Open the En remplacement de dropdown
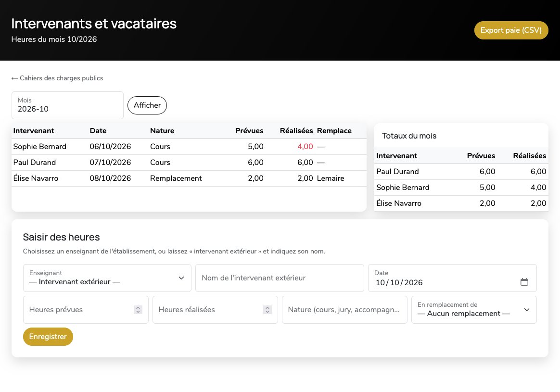Screen dimensions: 560x392 pos(474,310)
